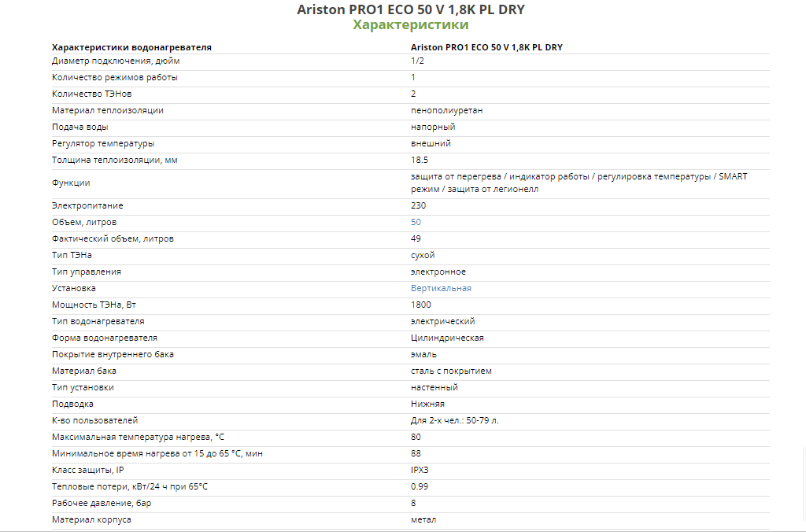Click the functions text mentioning SMART режим

[x=579, y=183]
